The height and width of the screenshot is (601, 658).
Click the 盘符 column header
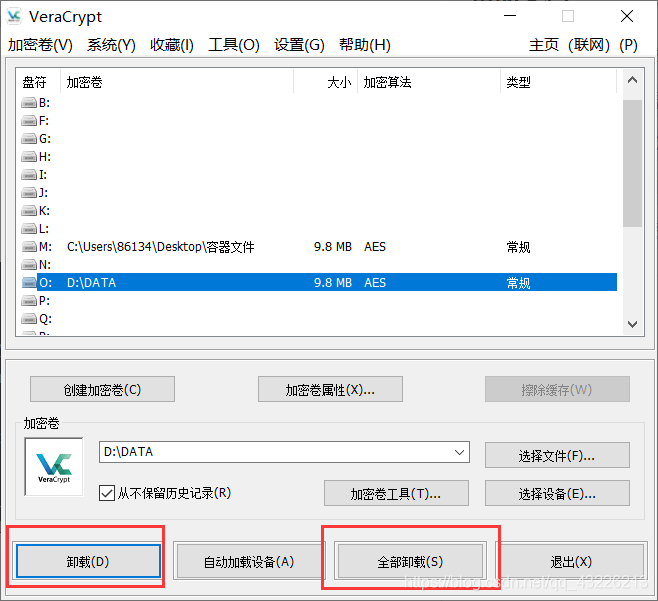tap(39, 82)
